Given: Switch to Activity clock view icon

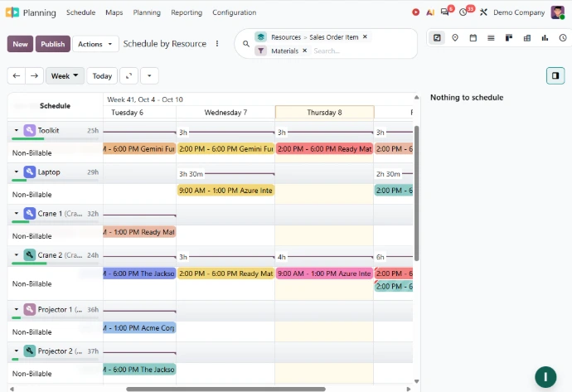Looking at the screenshot, I should point(563,37).
